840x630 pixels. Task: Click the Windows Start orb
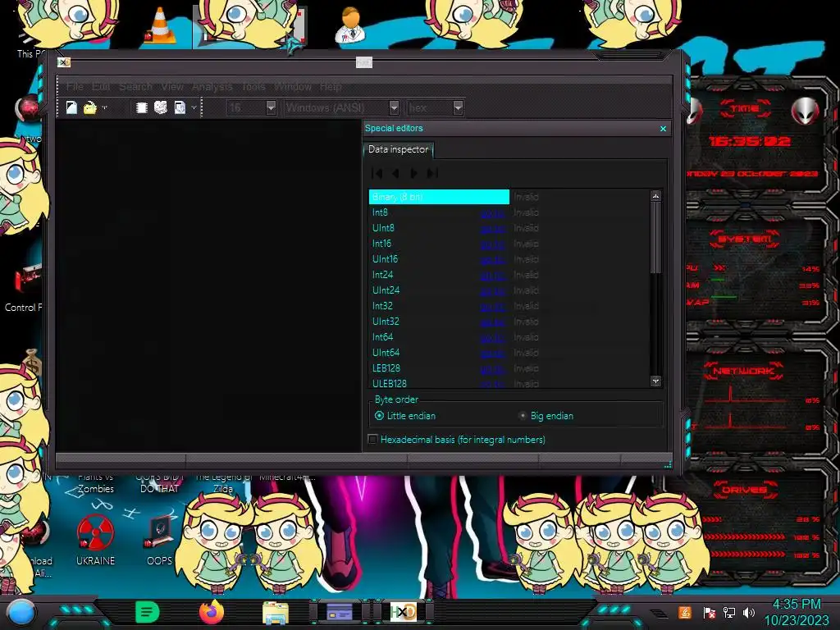[21, 612]
